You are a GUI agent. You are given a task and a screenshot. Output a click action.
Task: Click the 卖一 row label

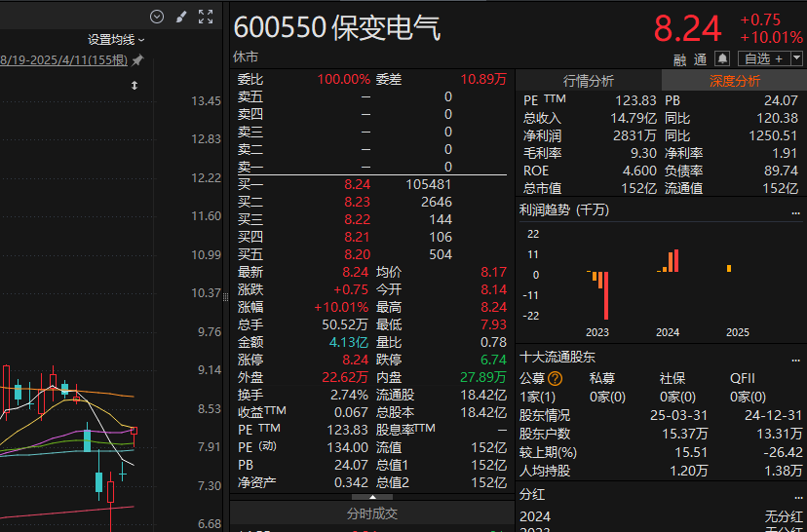[250, 167]
